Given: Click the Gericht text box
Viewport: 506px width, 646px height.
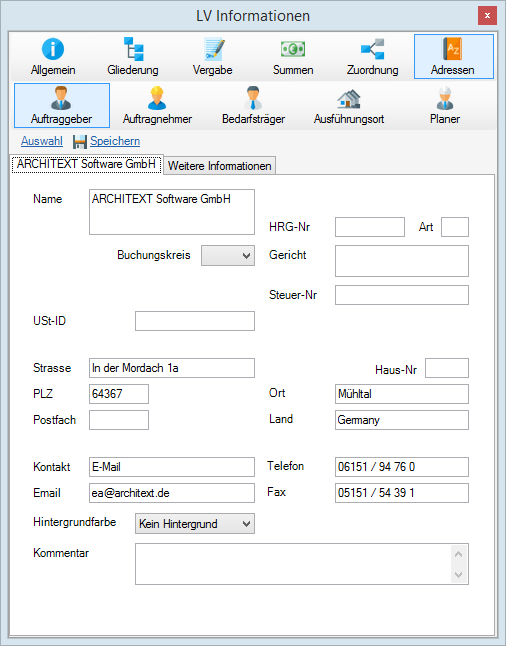Looking at the screenshot, I should coord(402,261).
